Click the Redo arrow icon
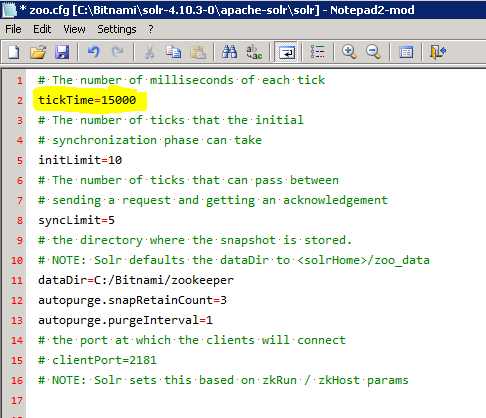The width and height of the screenshot is (486, 418). (117, 52)
